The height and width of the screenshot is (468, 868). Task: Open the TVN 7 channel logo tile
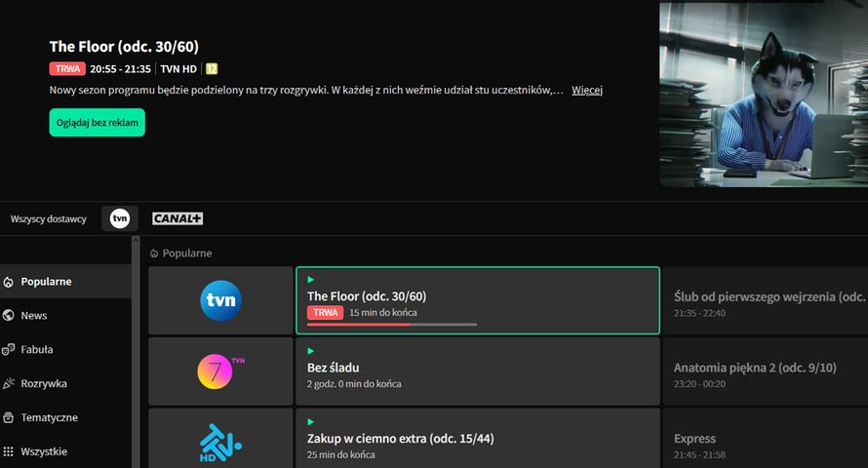[x=220, y=371]
